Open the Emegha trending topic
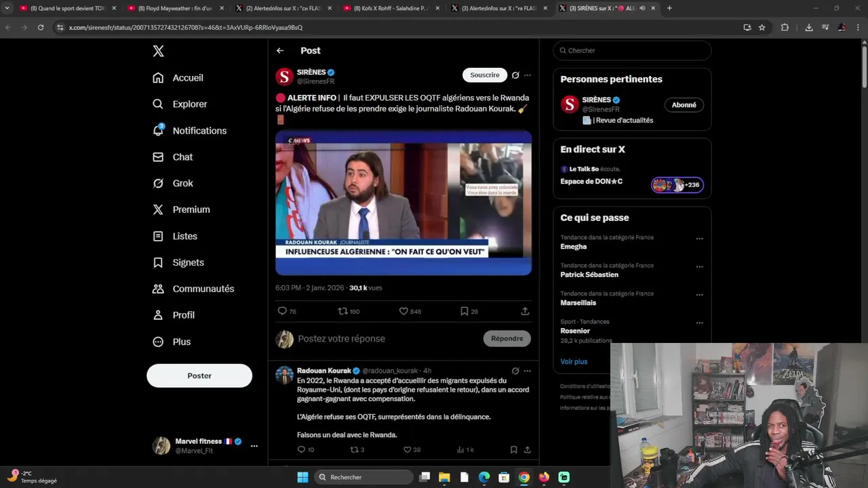 [x=574, y=247]
